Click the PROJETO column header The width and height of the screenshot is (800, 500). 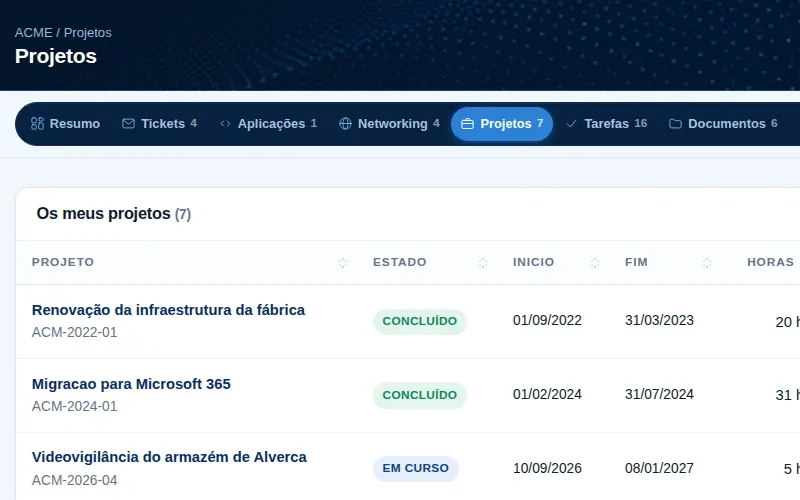pos(63,262)
